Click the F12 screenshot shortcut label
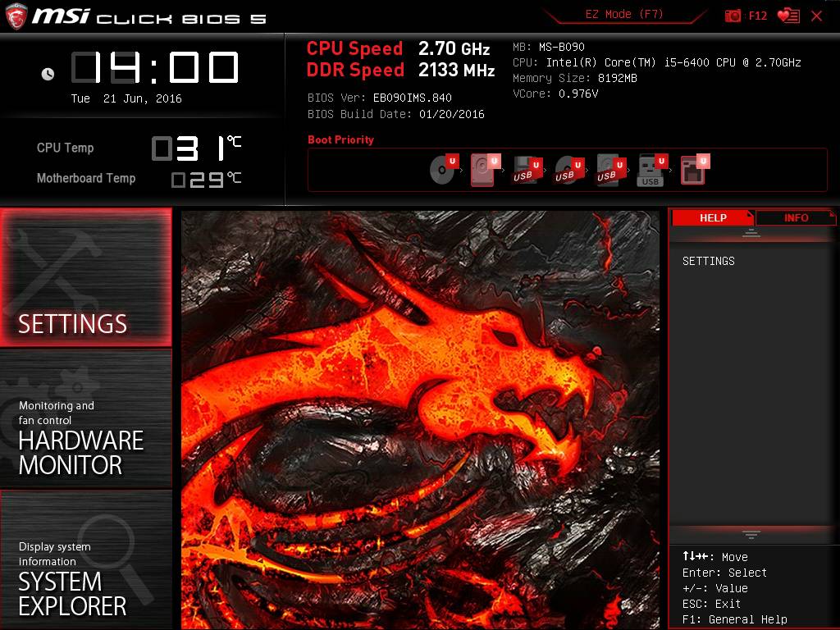Viewport: 840px width, 630px height. 757,16
